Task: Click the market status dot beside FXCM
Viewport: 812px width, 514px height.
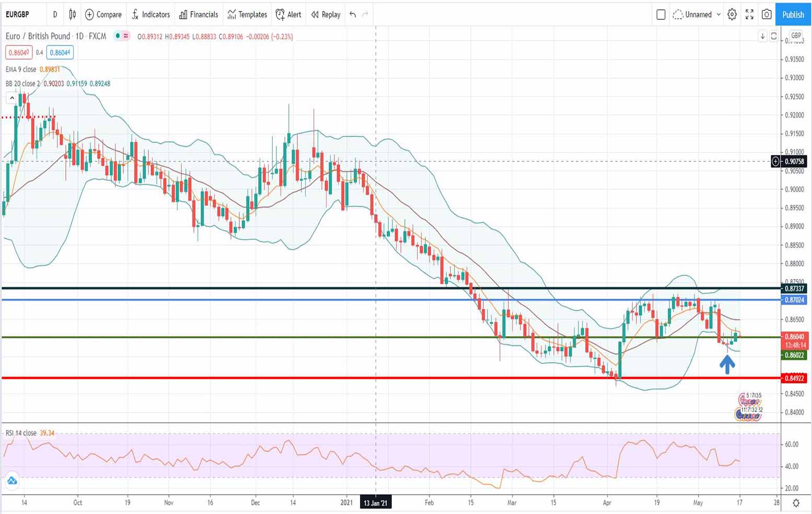Action: (x=118, y=37)
